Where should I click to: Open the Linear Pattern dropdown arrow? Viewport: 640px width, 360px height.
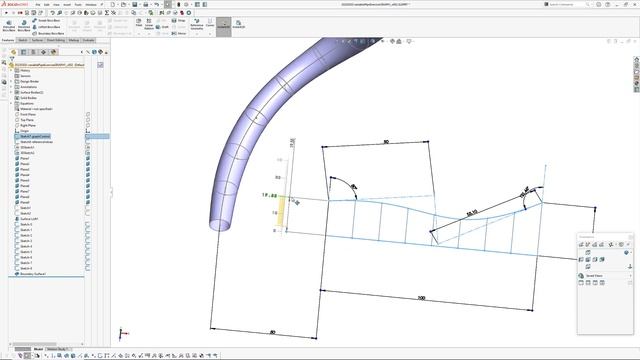149,33
